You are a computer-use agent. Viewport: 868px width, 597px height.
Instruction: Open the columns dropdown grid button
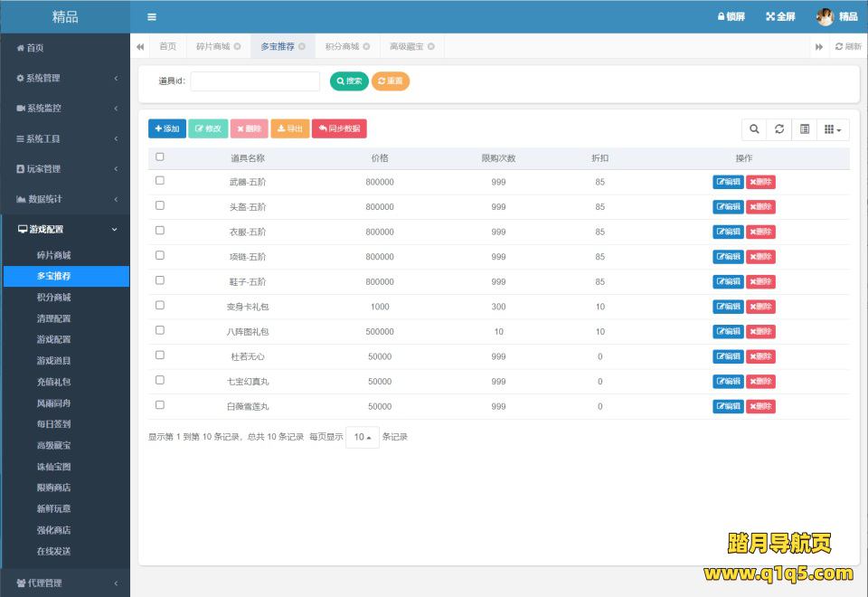(x=833, y=129)
